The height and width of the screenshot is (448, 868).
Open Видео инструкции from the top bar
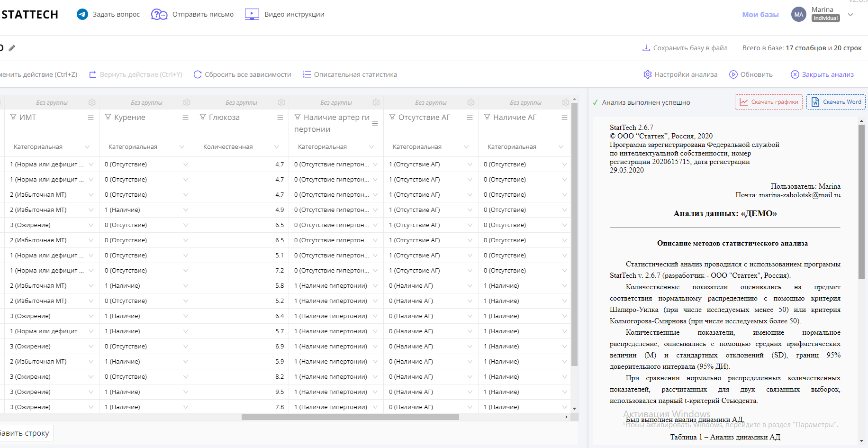pyautogui.click(x=285, y=14)
